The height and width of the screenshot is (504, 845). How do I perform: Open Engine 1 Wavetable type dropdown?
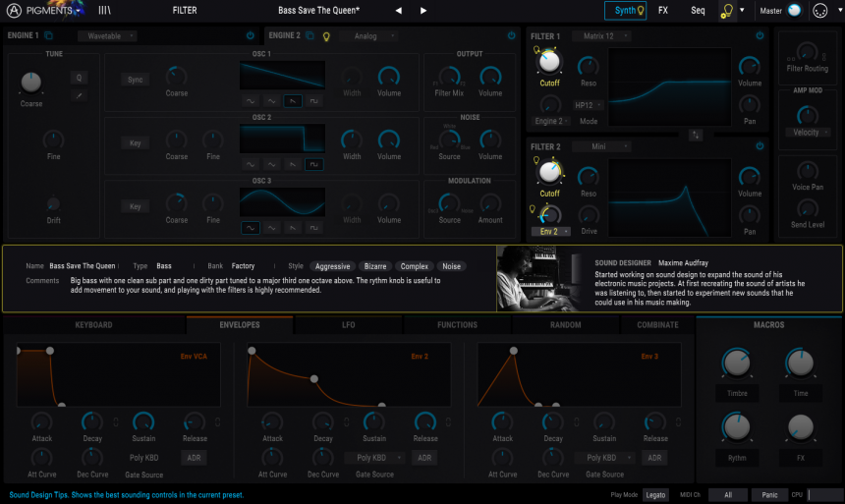pos(107,36)
